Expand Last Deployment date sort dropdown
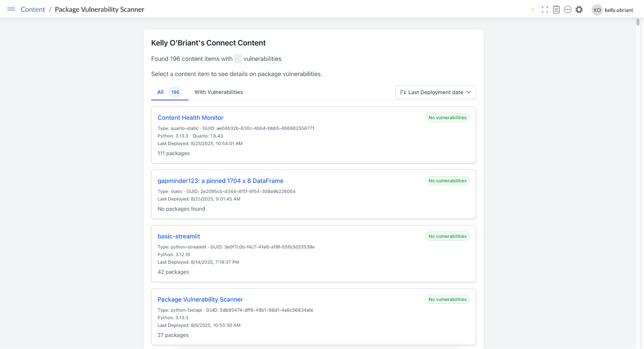 435,92
